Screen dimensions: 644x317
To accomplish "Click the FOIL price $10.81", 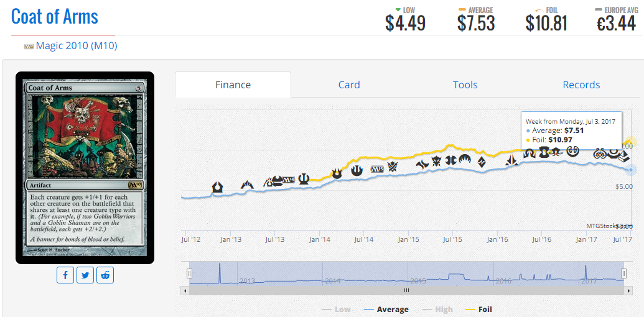I will 546,23.
